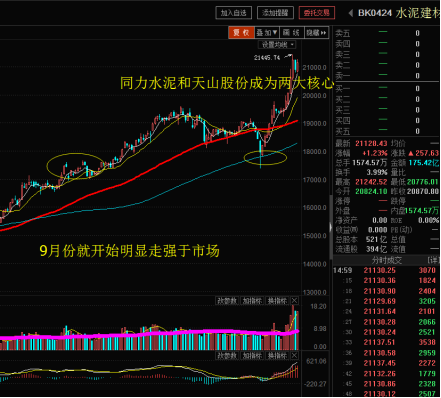Screen dimensions: 441x398
Task: Click the 添加提醒 add alert button
Action: coord(275,13)
